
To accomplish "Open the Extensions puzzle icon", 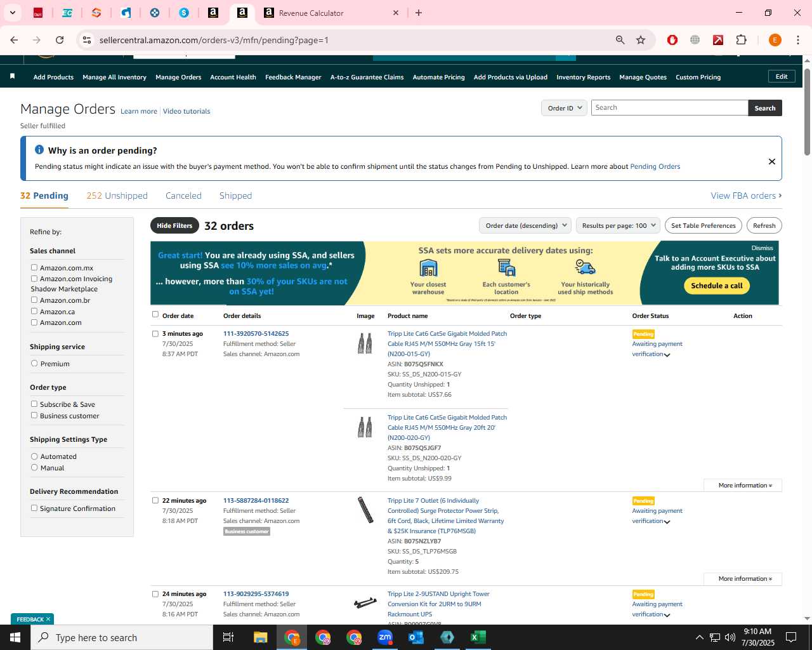I will coord(741,40).
